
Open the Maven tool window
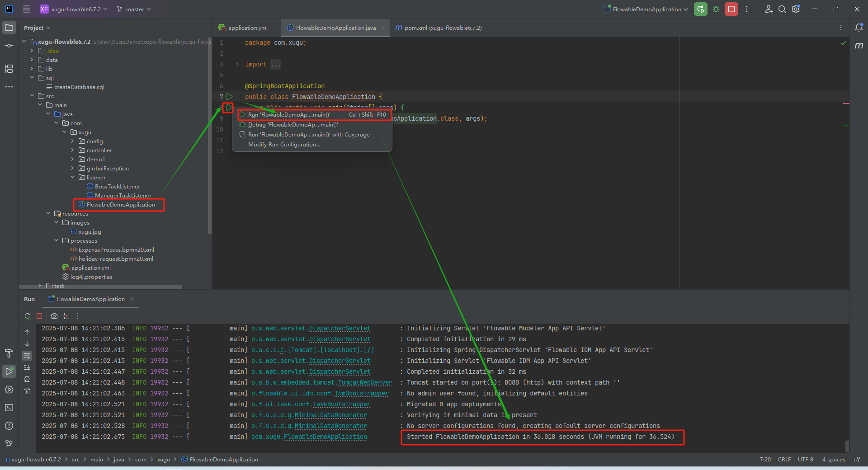click(x=859, y=46)
